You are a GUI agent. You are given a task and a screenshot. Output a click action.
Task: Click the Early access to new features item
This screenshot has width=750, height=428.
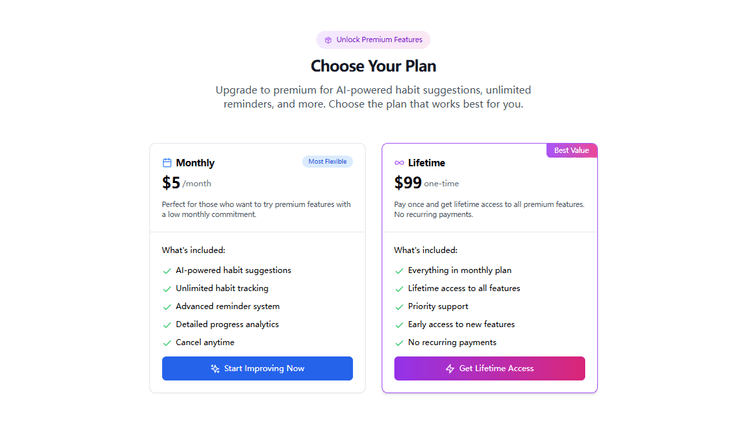click(x=463, y=325)
